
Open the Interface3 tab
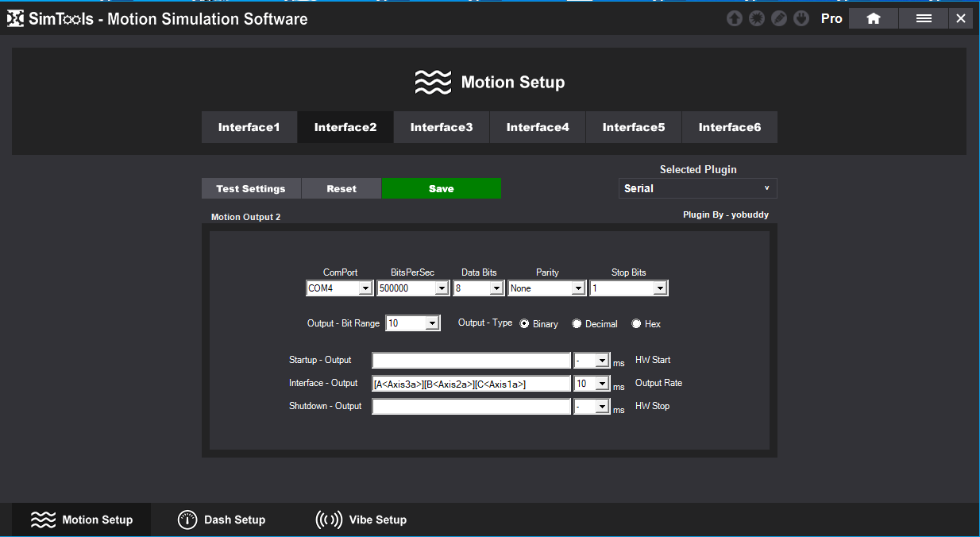click(x=442, y=127)
